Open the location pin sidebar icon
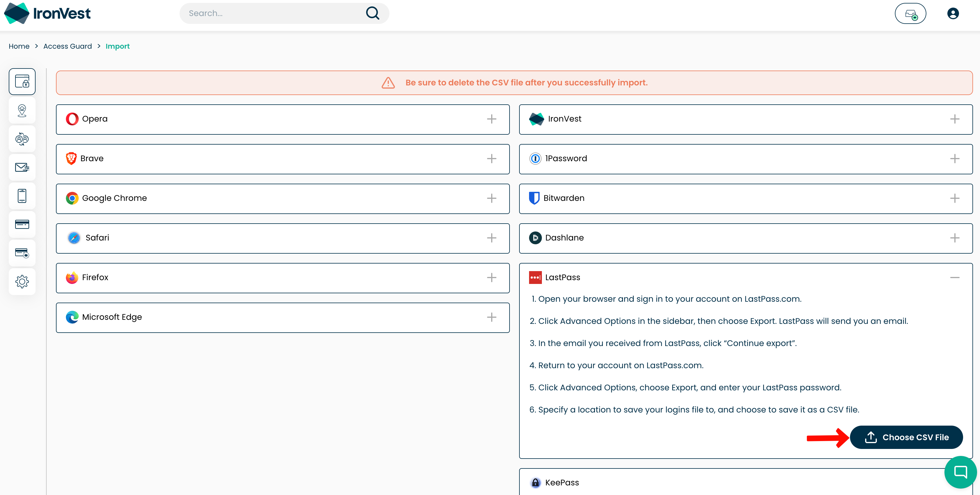This screenshot has height=495, width=980. [22, 110]
